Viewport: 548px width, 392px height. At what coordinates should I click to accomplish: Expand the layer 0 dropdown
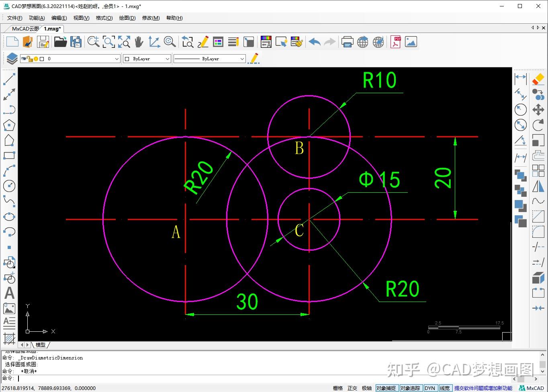click(117, 59)
